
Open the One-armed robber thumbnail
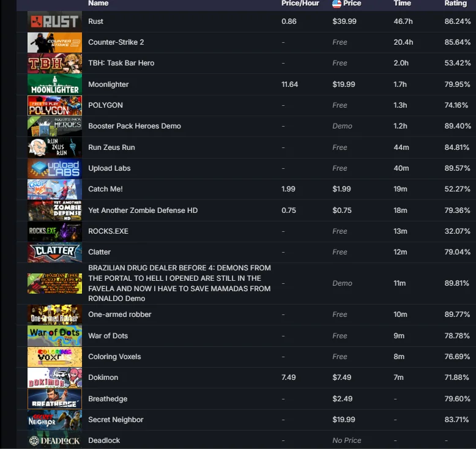(54, 314)
